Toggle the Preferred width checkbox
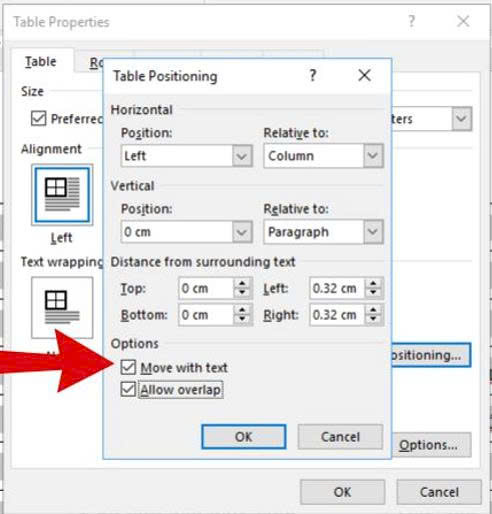This screenshot has height=514, width=492. coord(38,118)
